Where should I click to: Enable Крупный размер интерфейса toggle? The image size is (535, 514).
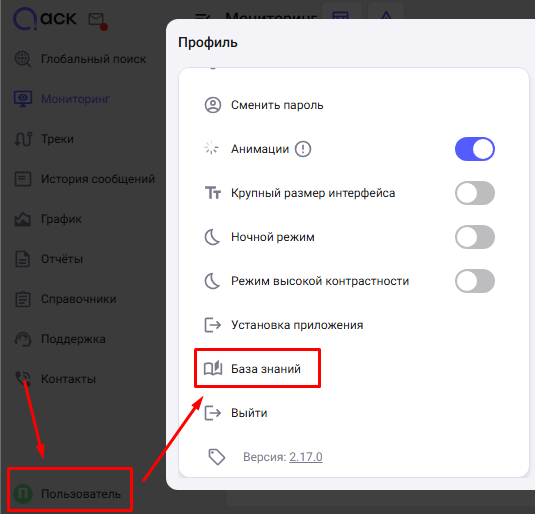point(475,193)
